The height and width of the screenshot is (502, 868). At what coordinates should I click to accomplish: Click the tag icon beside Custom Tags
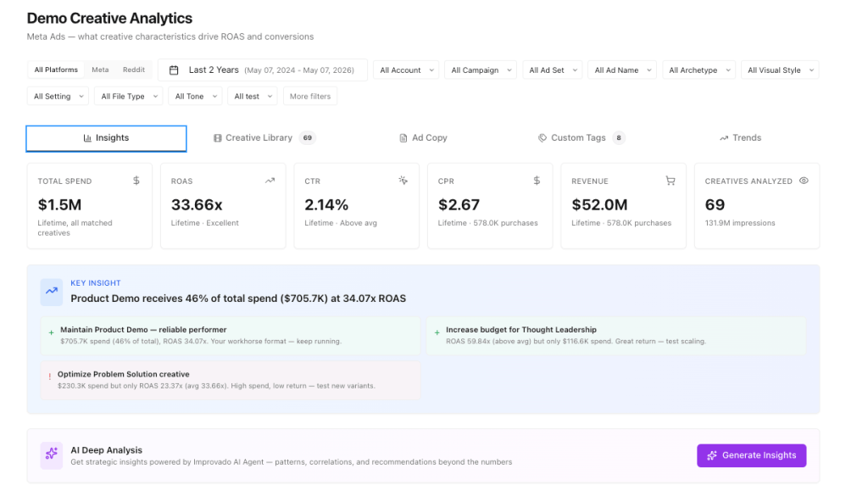point(542,138)
